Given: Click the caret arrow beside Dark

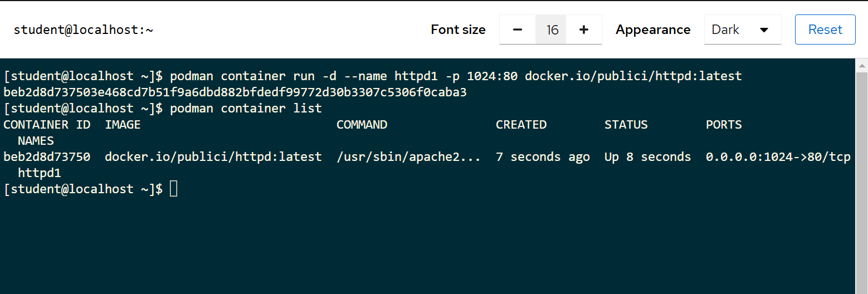Looking at the screenshot, I should 764,30.
